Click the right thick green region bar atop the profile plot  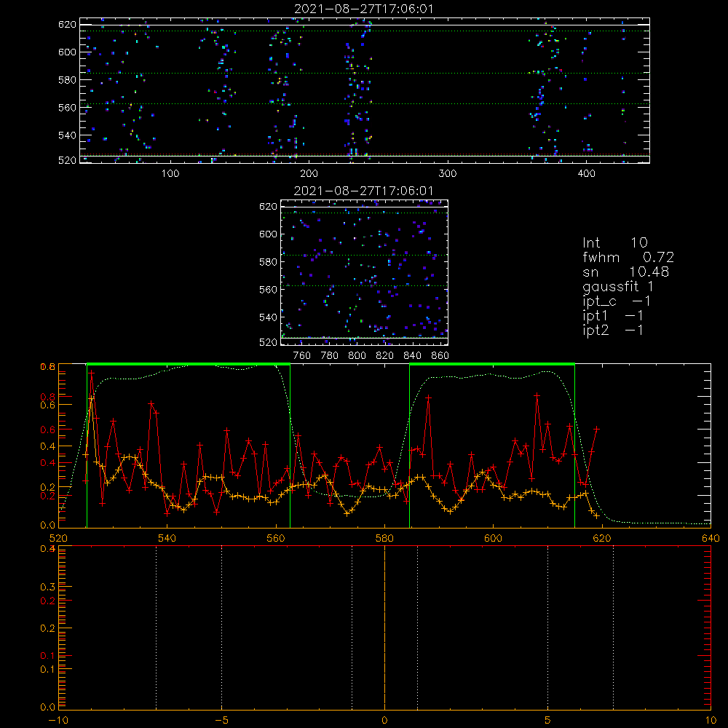point(492,364)
